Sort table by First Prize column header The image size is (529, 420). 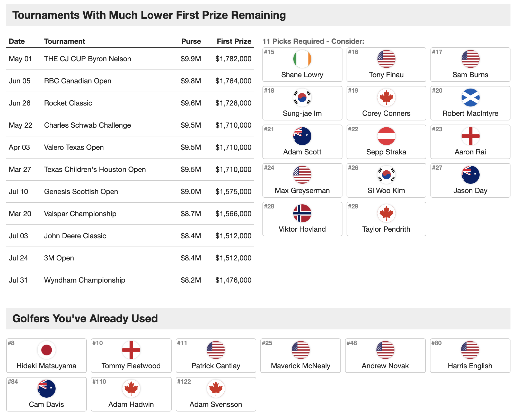(234, 41)
